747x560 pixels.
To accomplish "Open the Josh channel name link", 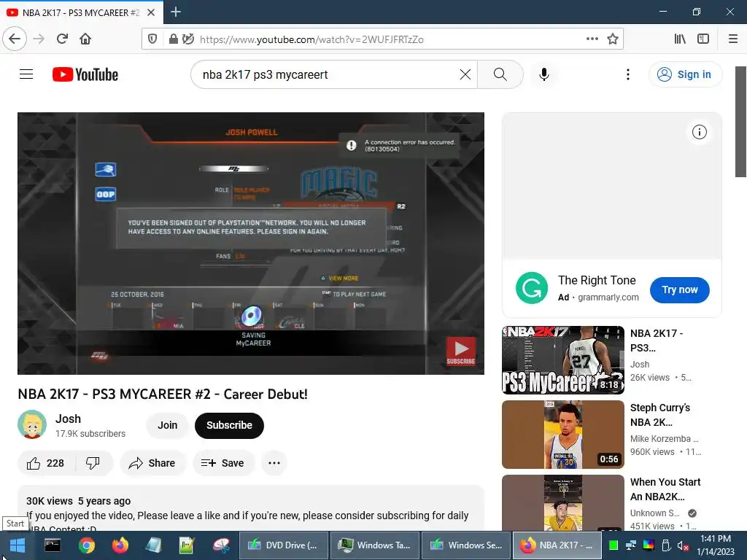I will [x=68, y=419].
